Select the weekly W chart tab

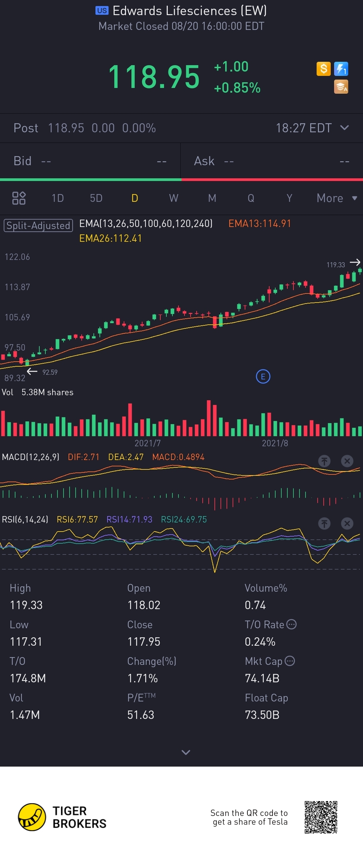click(x=173, y=198)
